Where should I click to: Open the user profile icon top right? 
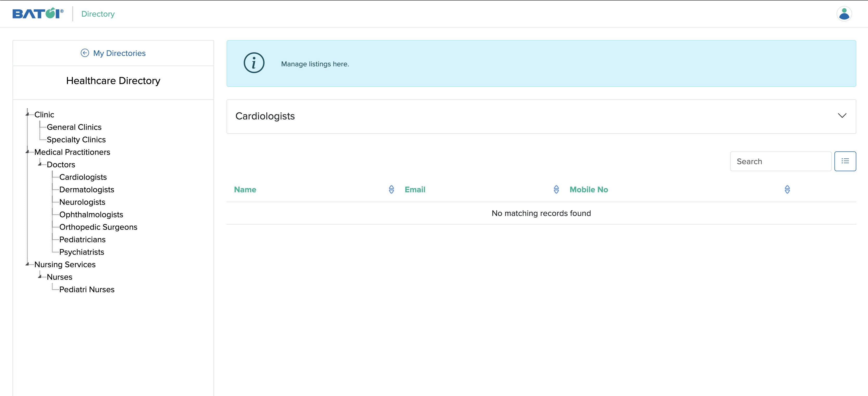click(844, 14)
